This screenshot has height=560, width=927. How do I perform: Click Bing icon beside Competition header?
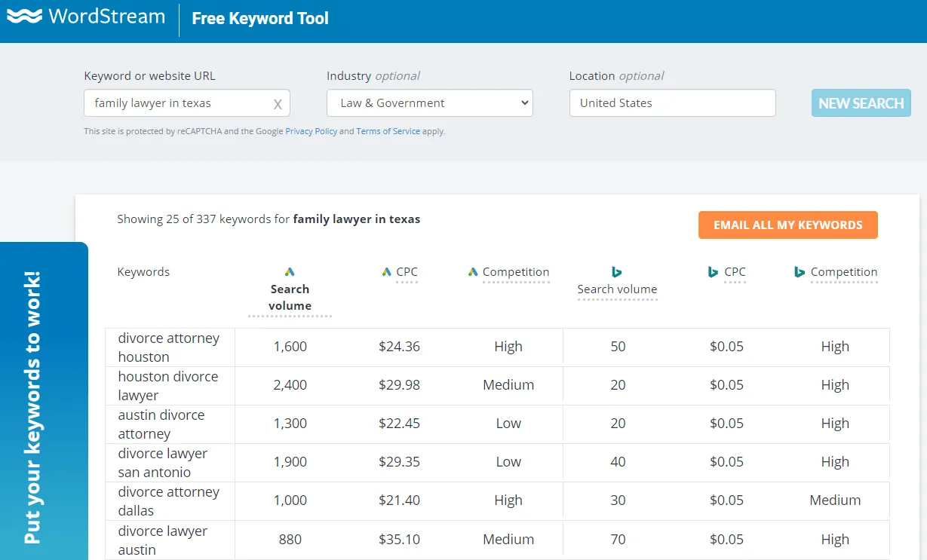pyautogui.click(x=800, y=272)
